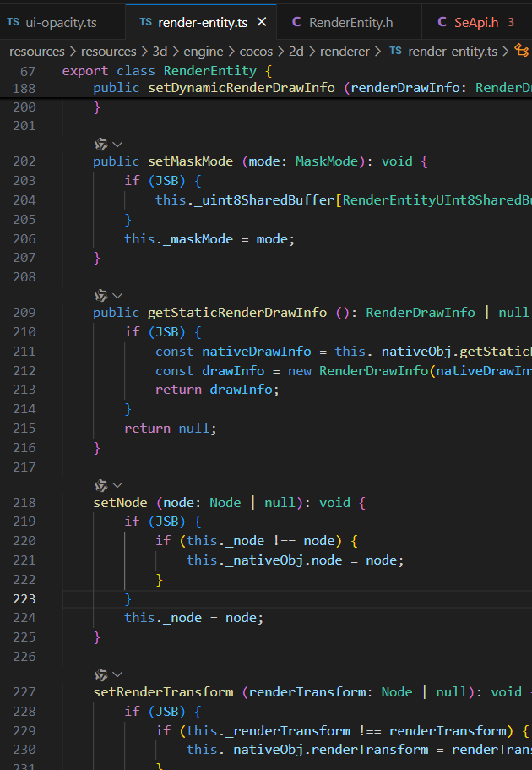Switch to the SeApi.h tab
The width and height of the screenshot is (532, 770).
[476, 23]
